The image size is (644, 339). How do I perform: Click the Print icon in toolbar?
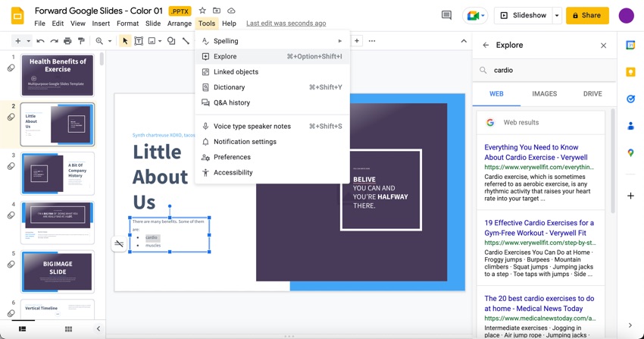(67, 41)
